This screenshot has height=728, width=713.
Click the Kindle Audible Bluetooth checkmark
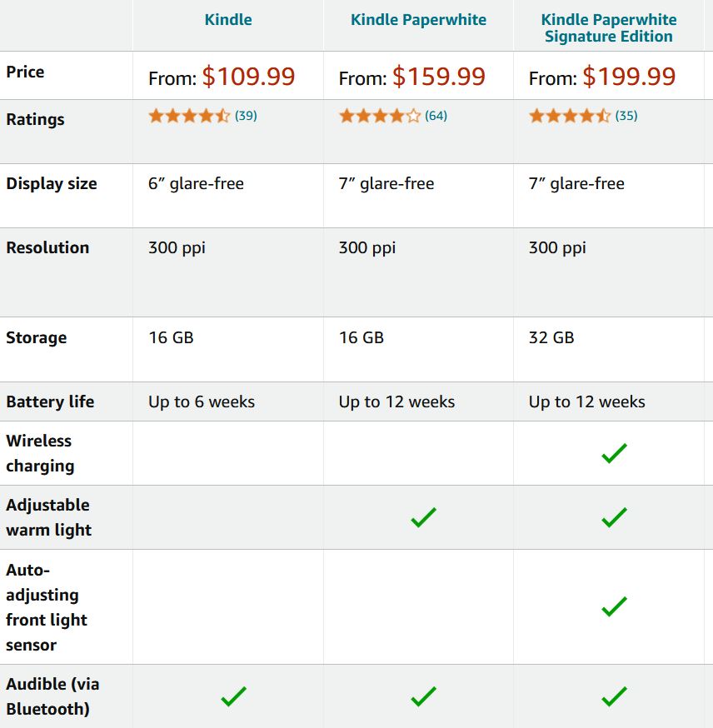pos(233,696)
